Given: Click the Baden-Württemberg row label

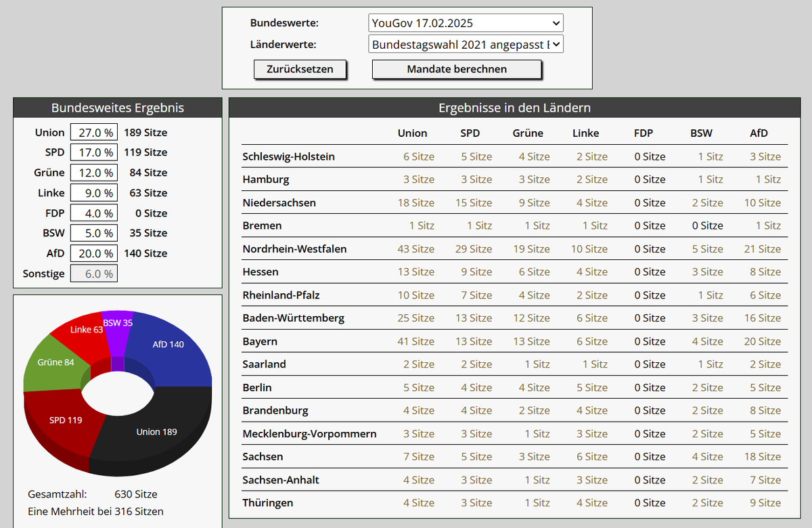Looking at the screenshot, I should click(x=293, y=318).
